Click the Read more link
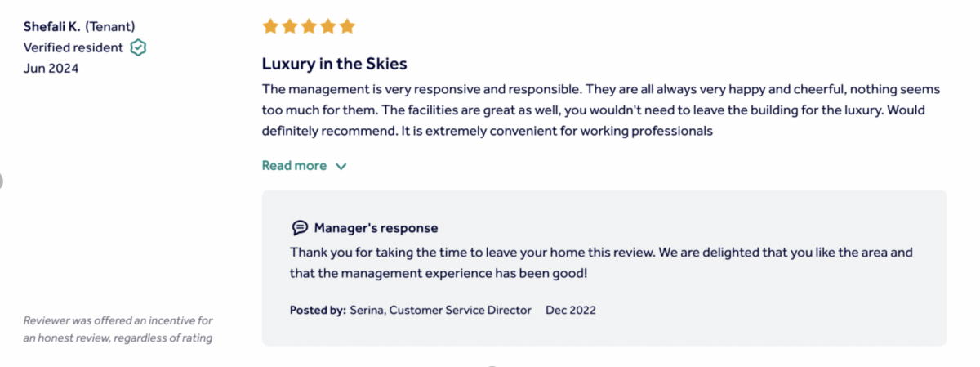The height and width of the screenshot is (367, 980). 294,166
